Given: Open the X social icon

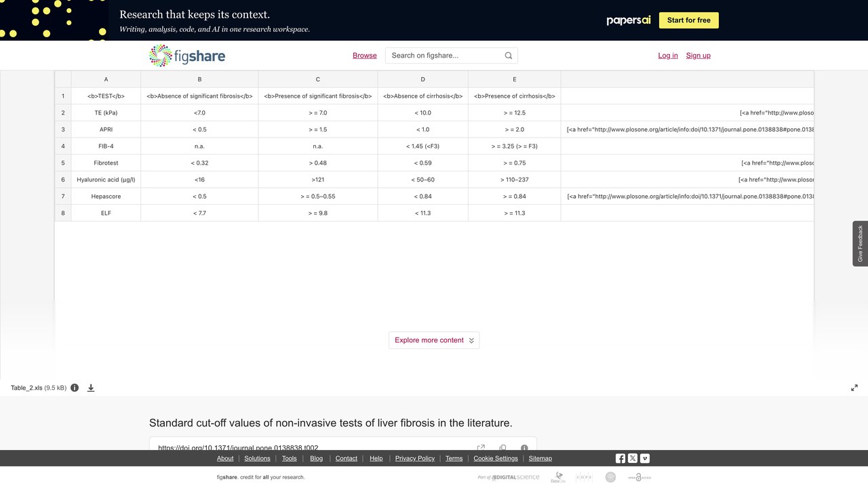Looking at the screenshot, I should click(x=633, y=458).
